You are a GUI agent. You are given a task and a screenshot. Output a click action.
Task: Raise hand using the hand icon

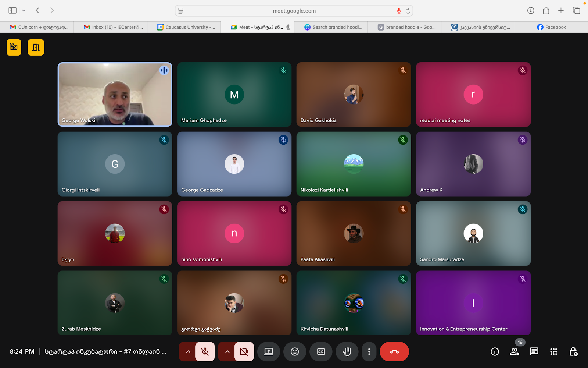pyautogui.click(x=347, y=352)
